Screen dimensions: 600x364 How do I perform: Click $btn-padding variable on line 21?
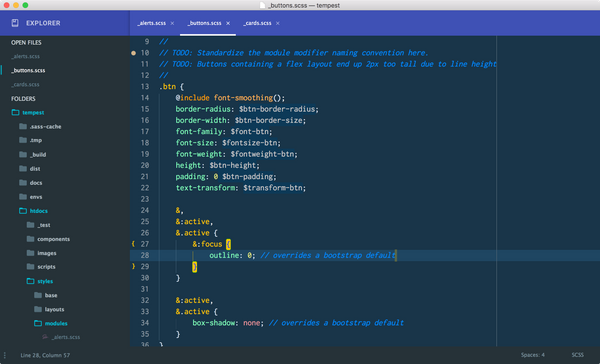[247, 176]
